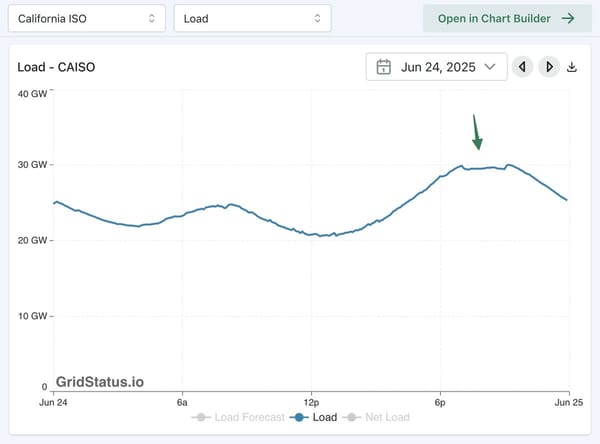The width and height of the screenshot is (600, 444).
Task: Click the Open in Chart Builder text
Action: pyautogui.click(x=493, y=18)
